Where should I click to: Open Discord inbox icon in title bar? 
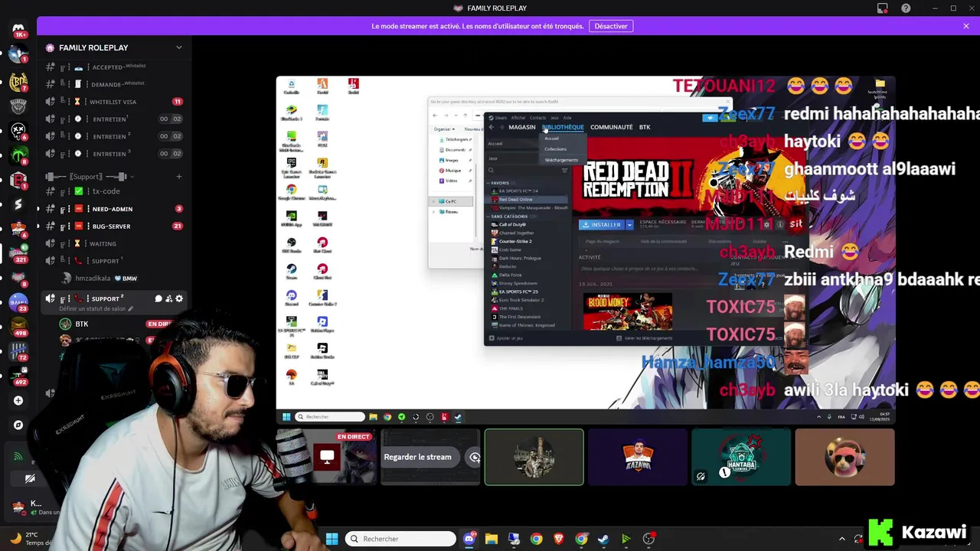[x=883, y=8]
